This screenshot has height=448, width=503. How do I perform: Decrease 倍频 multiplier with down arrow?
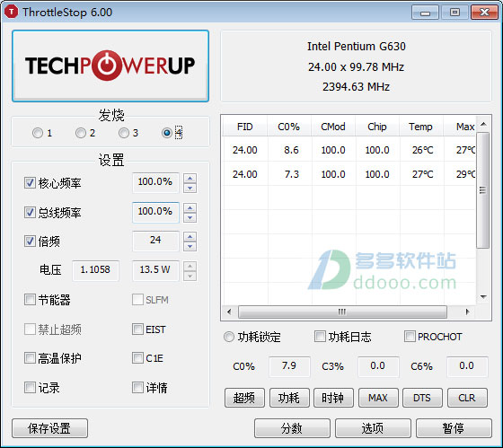tap(190, 246)
